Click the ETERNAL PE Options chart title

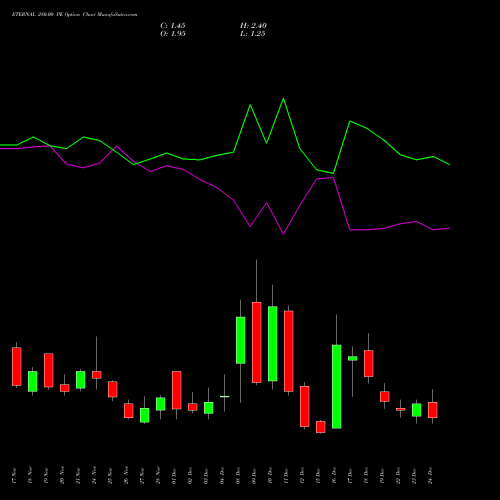74,14
